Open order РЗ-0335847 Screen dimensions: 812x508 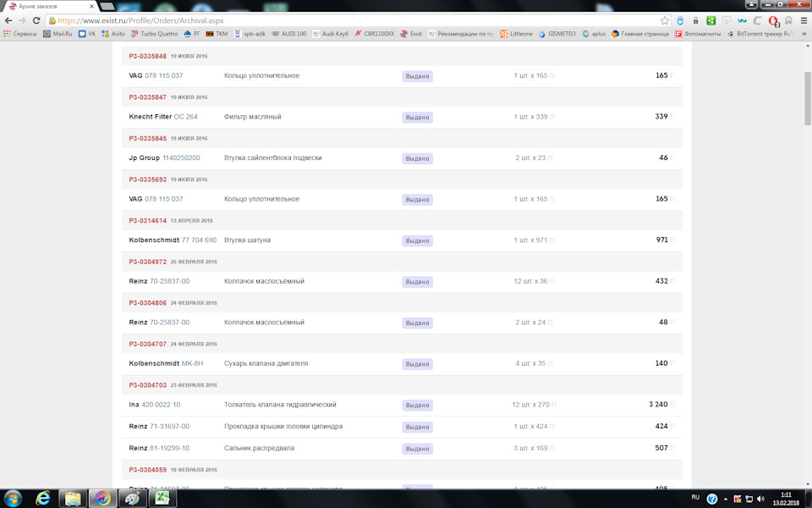147,97
